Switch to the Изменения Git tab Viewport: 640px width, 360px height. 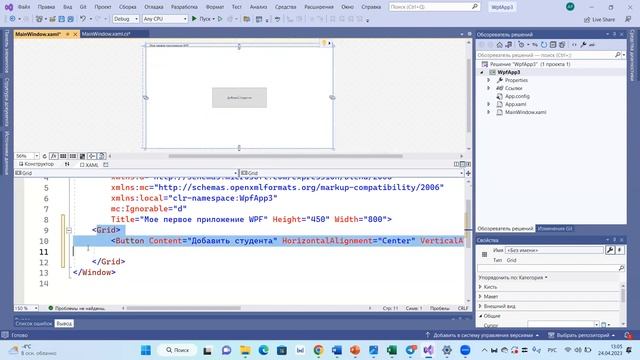click(554, 229)
